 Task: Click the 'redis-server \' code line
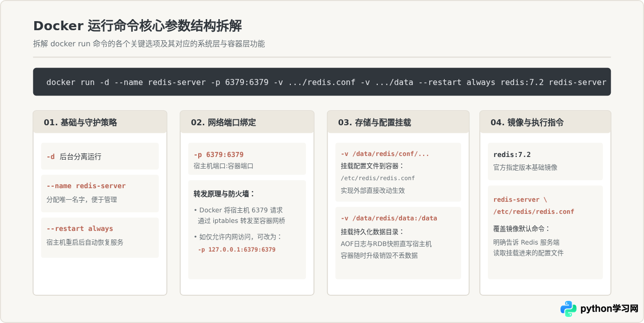pyautogui.click(x=520, y=199)
